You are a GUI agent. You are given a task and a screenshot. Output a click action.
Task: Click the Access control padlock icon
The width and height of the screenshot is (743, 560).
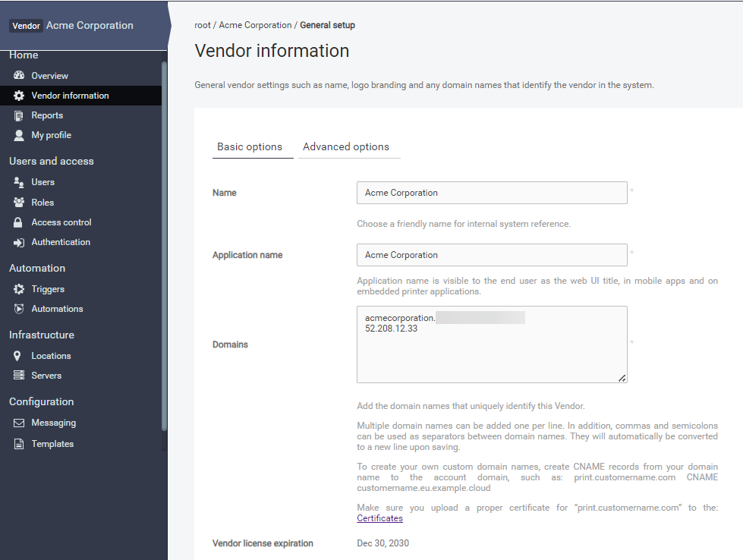click(x=19, y=222)
